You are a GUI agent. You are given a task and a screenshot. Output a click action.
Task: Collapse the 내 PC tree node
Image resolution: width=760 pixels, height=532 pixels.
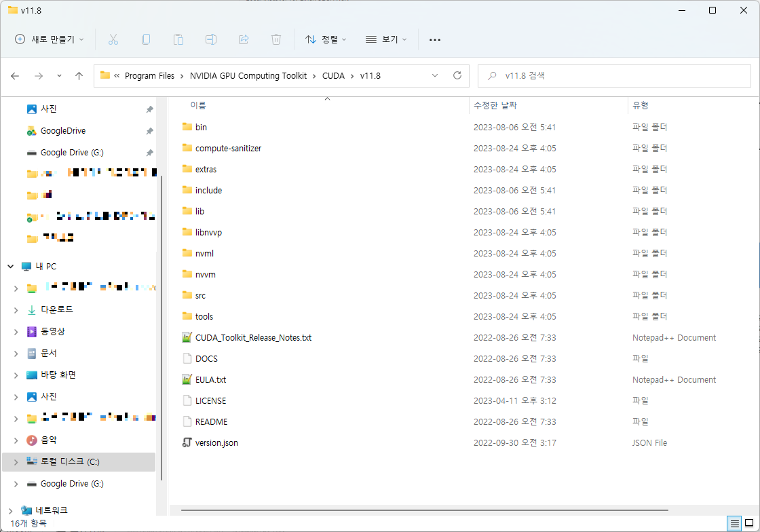pos(11,266)
